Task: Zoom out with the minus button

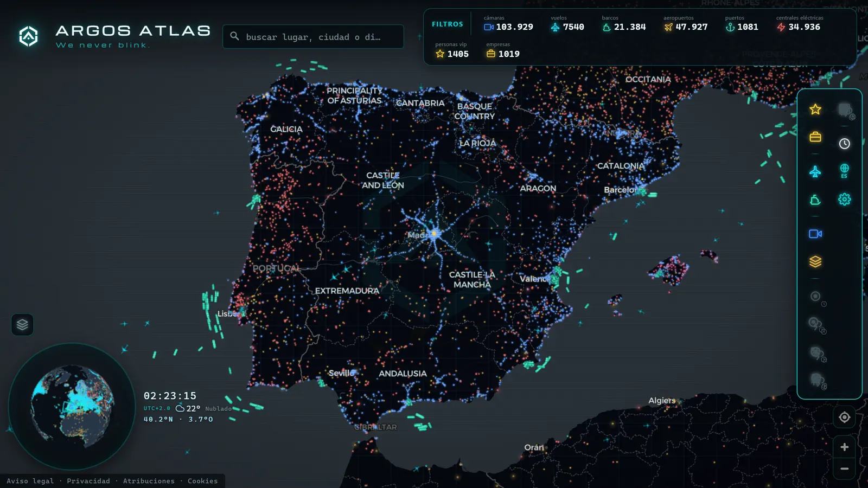Action: click(845, 468)
